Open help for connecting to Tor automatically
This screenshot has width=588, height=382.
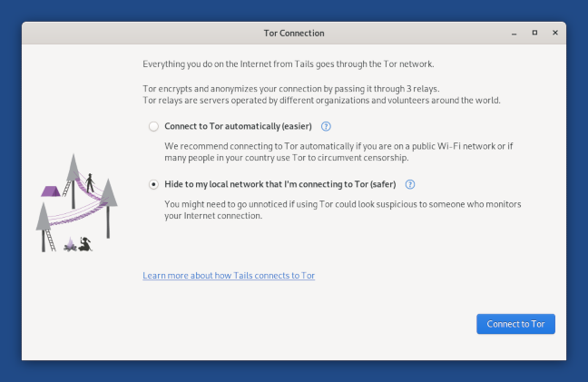[x=326, y=126]
